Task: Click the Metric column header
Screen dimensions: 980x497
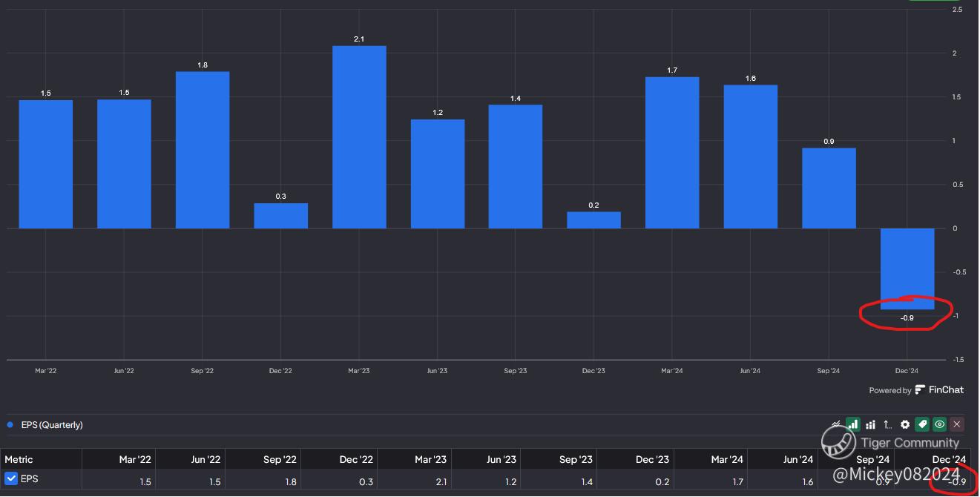Action: click(19, 459)
